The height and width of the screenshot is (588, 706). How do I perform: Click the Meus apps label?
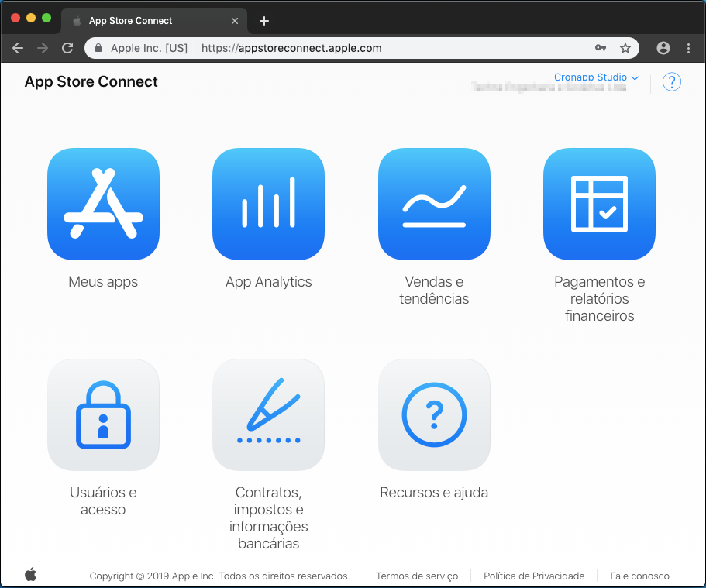click(103, 282)
